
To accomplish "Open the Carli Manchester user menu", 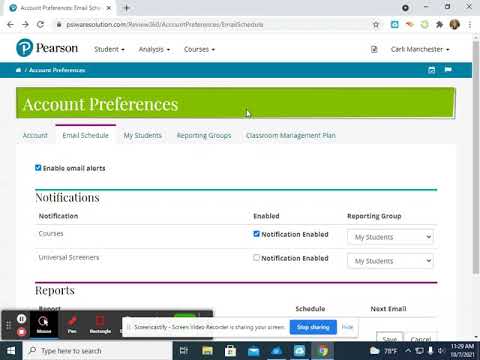I will click(420, 49).
